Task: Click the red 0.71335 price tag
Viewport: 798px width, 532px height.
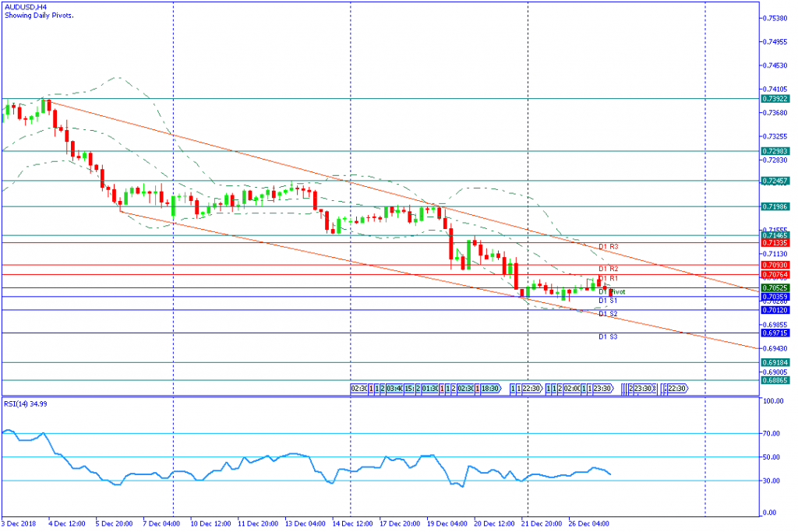Action: 775,243
